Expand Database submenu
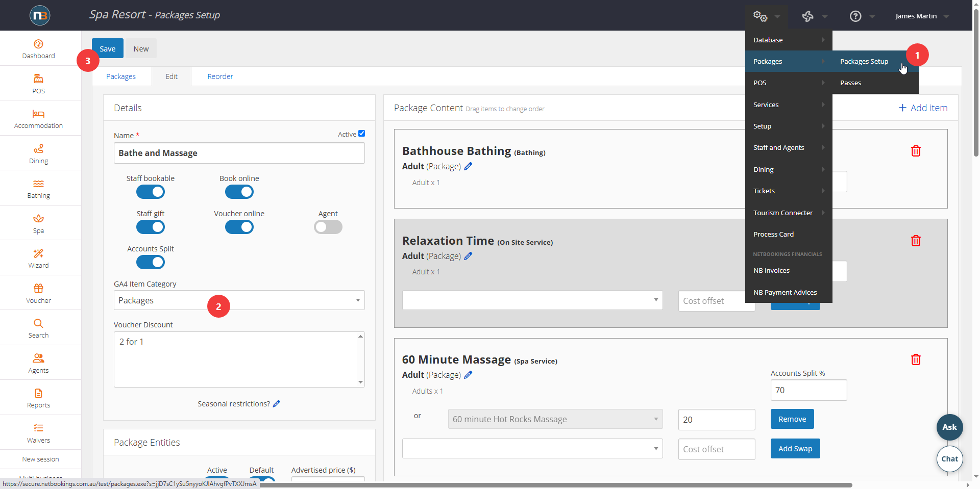This screenshot has width=980, height=489. [789, 40]
